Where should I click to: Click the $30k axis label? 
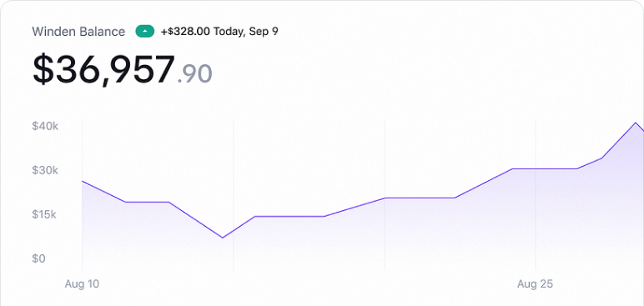[45, 170]
